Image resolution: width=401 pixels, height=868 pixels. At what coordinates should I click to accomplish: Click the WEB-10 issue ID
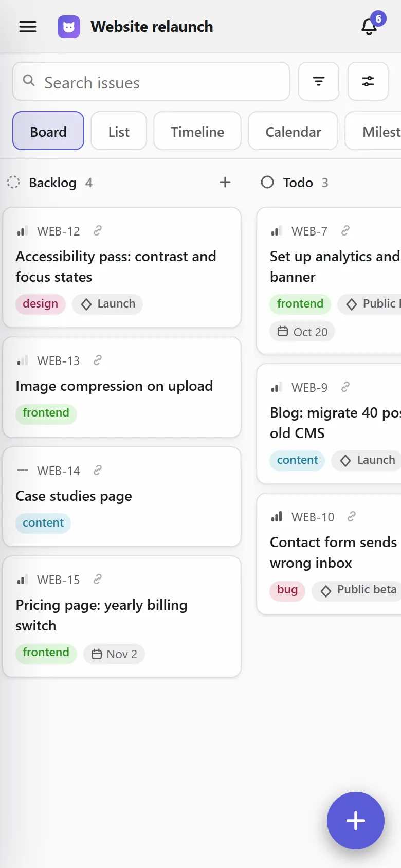tap(313, 517)
